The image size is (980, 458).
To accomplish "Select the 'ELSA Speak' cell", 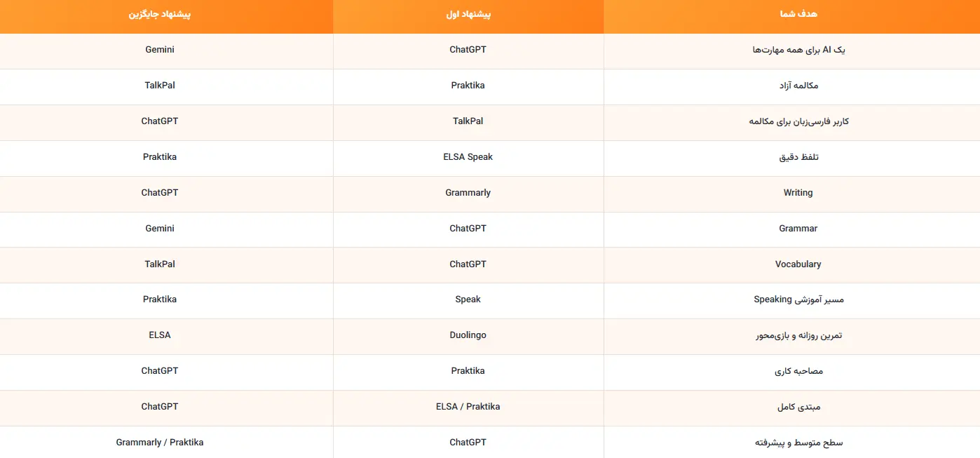I will click(468, 157).
